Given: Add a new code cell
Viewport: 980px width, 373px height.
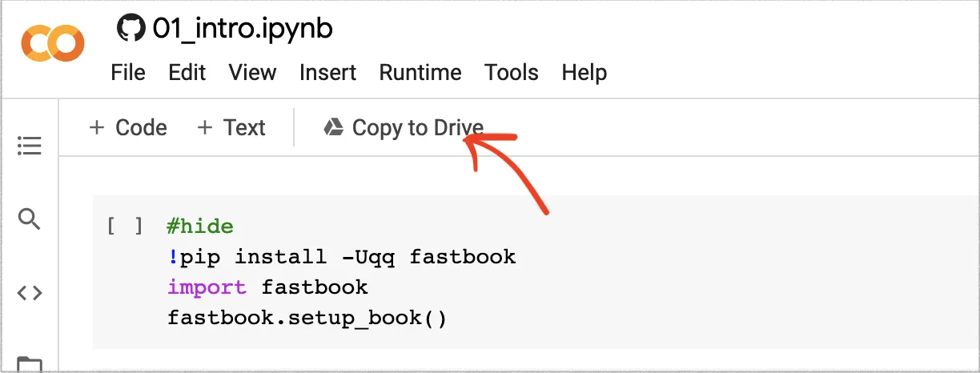Looking at the screenshot, I should click(128, 128).
